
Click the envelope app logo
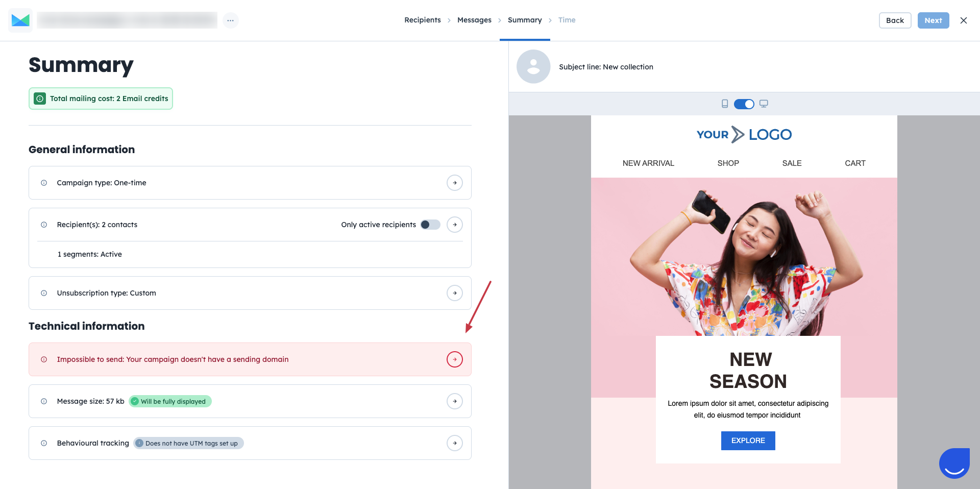[20, 20]
